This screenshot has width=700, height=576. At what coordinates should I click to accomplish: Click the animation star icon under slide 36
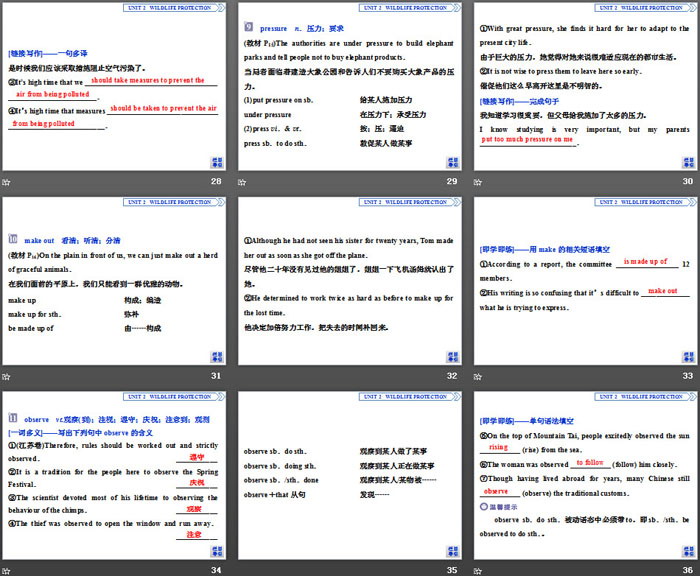click(478, 570)
